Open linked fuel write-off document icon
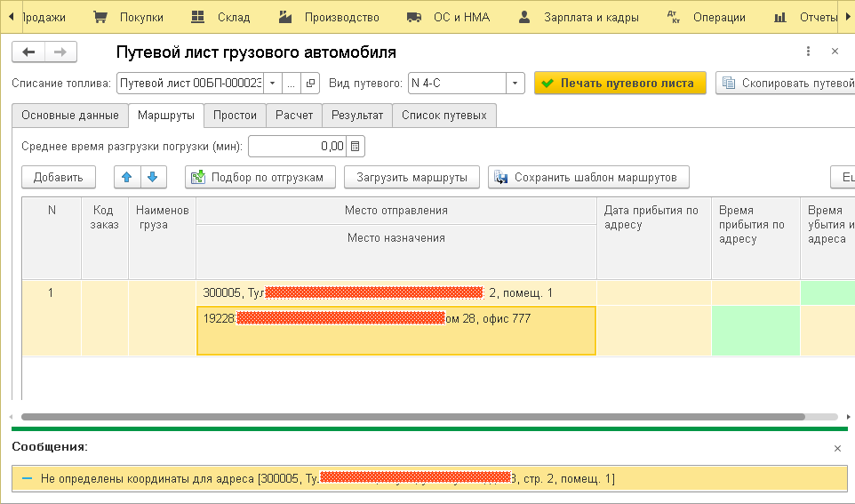Screen dimensions: 855x504 310,84
